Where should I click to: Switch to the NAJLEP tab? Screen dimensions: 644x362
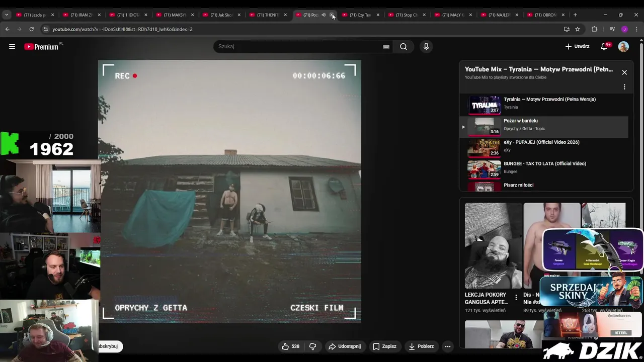tap(500, 15)
